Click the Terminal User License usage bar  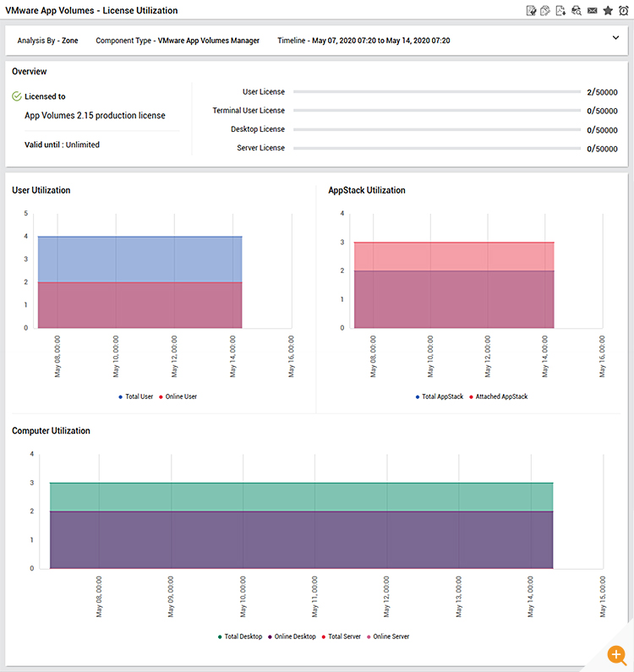(x=437, y=111)
